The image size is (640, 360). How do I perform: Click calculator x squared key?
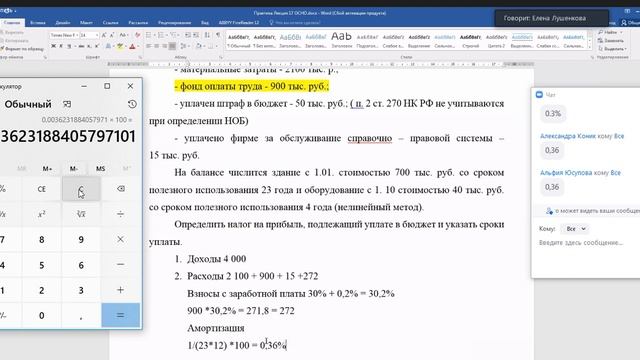point(42,214)
